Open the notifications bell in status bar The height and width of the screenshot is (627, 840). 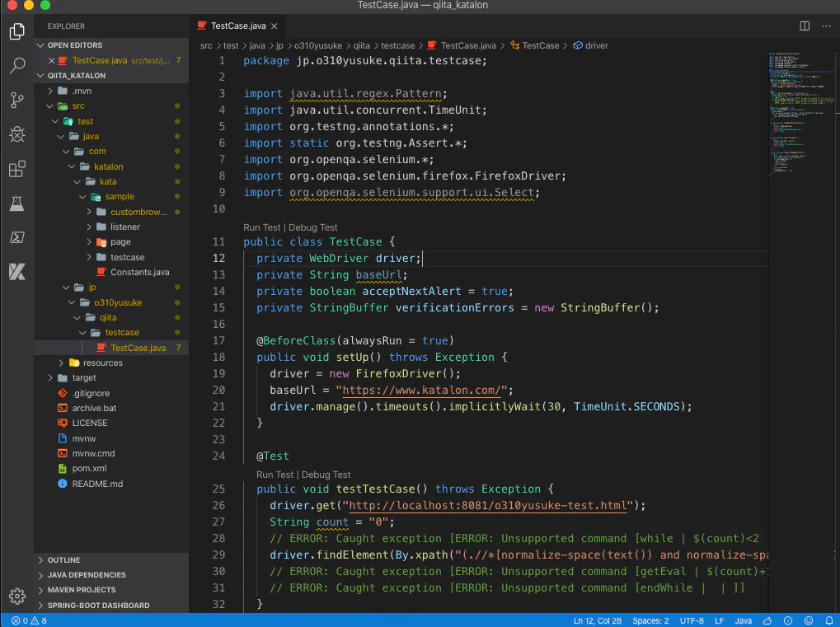coord(828,620)
